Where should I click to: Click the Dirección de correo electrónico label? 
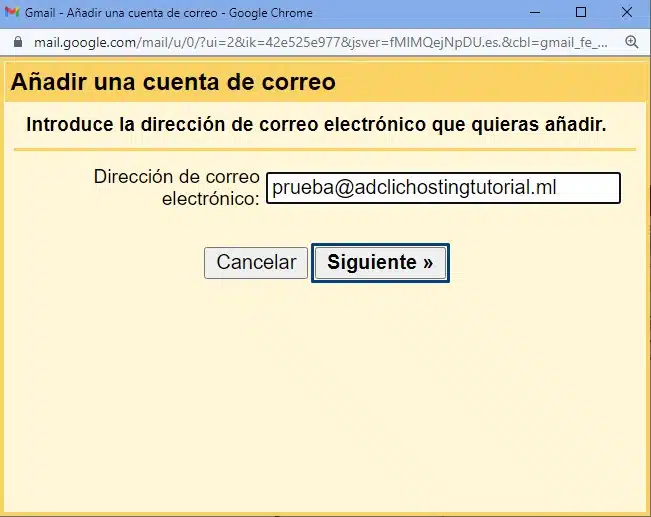(176, 188)
